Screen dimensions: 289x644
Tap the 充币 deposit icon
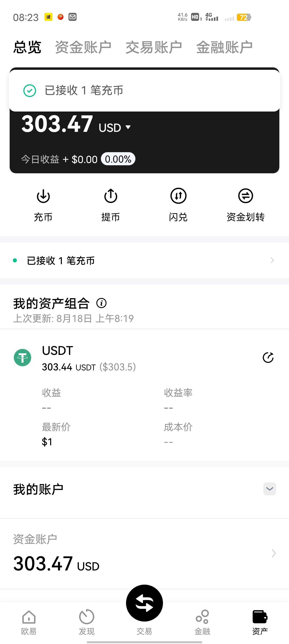[43, 196]
